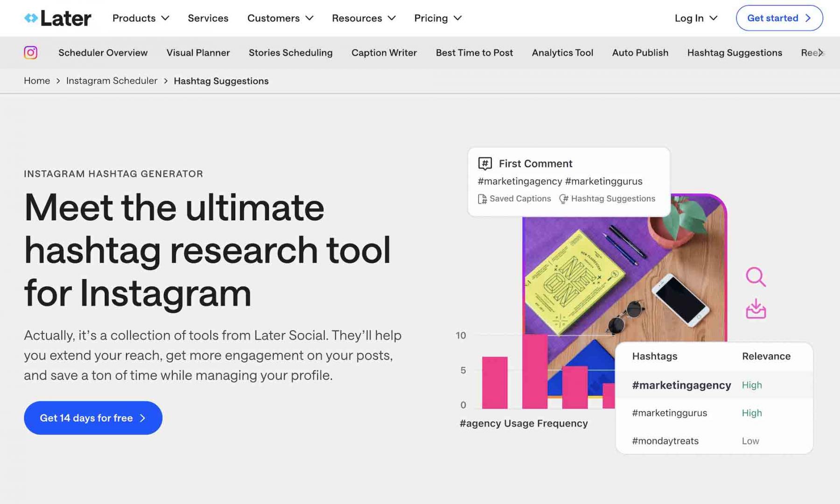Go to Home breadcrumb link

tap(37, 81)
